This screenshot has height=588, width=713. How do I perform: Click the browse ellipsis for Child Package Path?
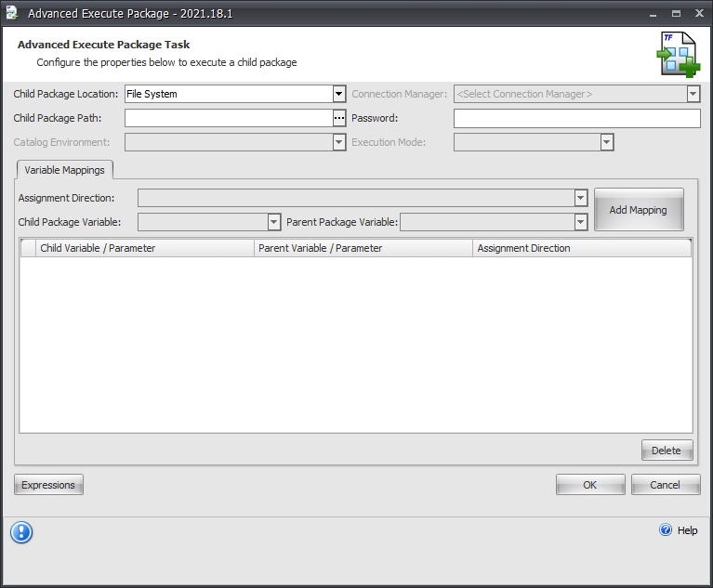tap(339, 118)
